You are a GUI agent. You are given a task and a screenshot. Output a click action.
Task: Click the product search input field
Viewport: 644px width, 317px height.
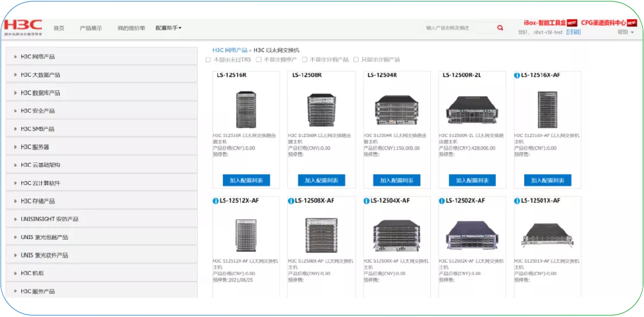click(459, 28)
